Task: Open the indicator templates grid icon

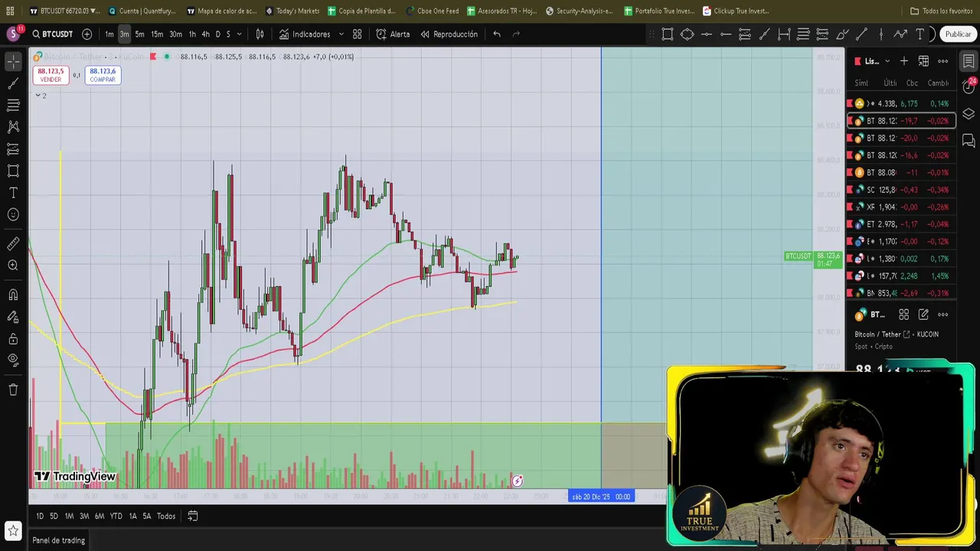Action: tap(357, 34)
